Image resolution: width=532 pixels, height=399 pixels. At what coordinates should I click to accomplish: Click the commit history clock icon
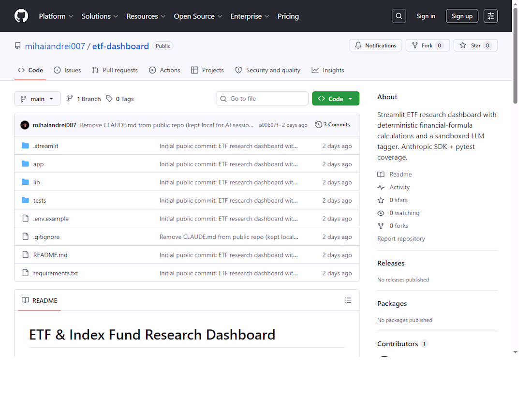tap(318, 124)
